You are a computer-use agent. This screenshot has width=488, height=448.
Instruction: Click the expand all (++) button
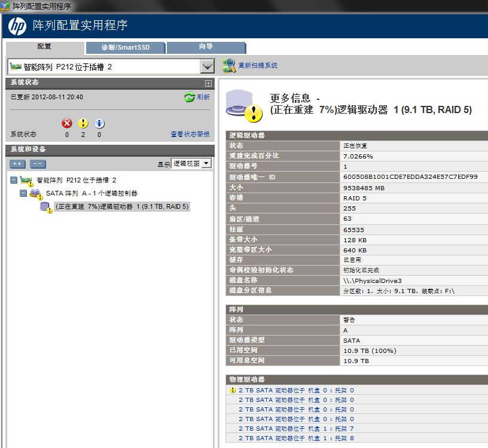point(17,164)
